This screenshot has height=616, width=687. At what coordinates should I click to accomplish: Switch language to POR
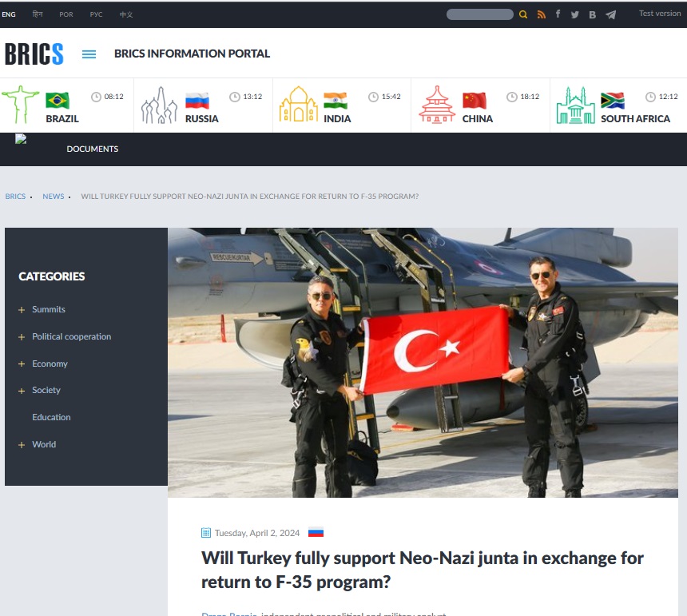pyautogui.click(x=66, y=14)
